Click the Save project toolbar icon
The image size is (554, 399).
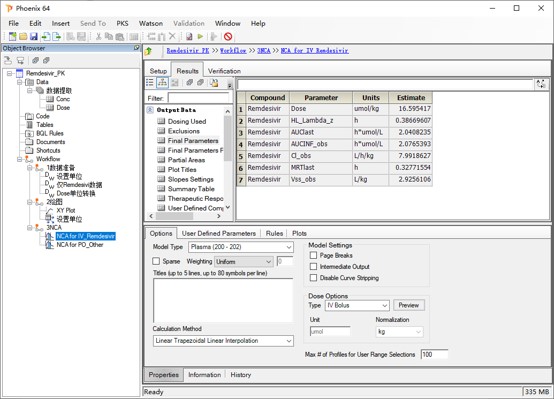coord(34,36)
